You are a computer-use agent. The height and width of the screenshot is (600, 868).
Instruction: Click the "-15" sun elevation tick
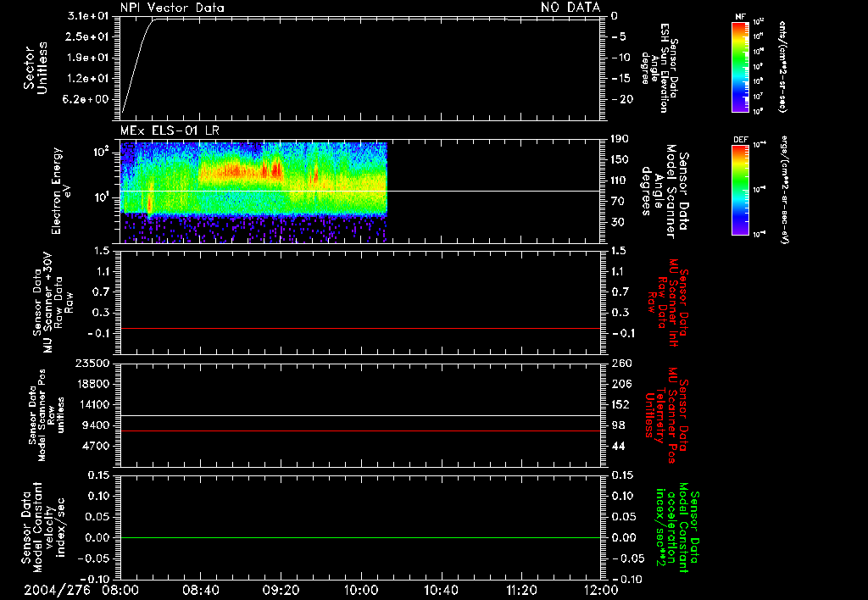621,78
